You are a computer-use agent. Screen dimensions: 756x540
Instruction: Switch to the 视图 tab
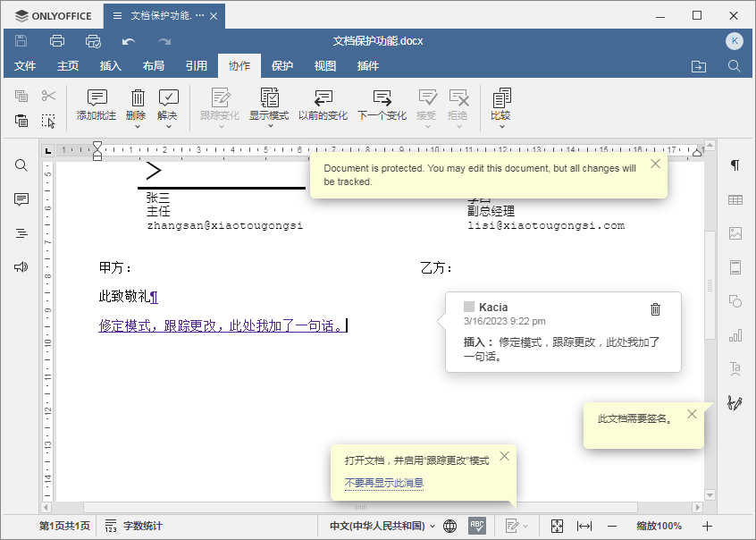tap(325, 66)
